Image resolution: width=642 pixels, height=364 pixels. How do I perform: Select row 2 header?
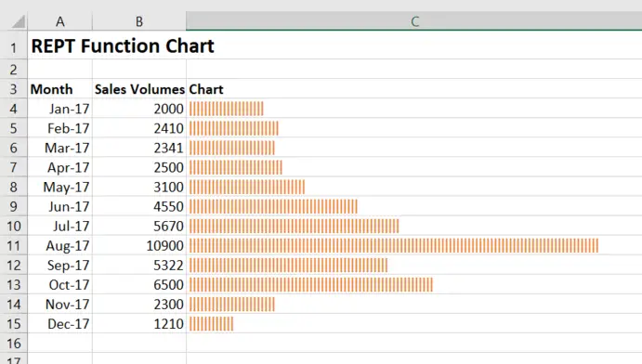click(x=14, y=69)
